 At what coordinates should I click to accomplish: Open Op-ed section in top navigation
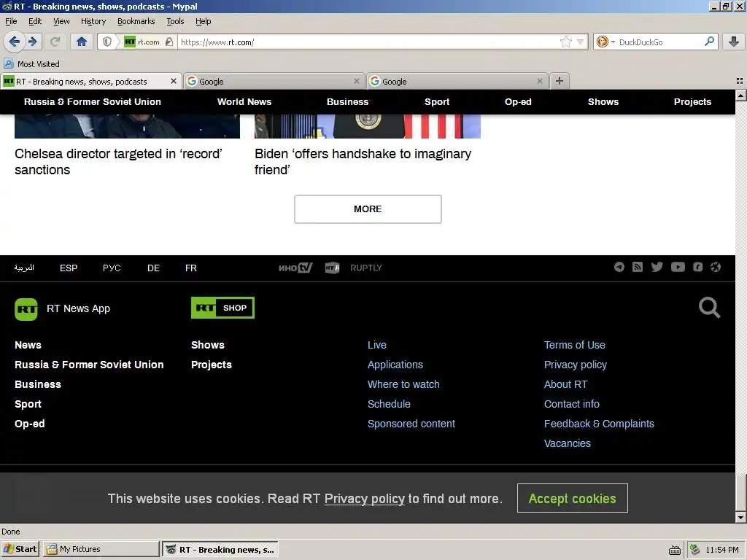point(518,101)
